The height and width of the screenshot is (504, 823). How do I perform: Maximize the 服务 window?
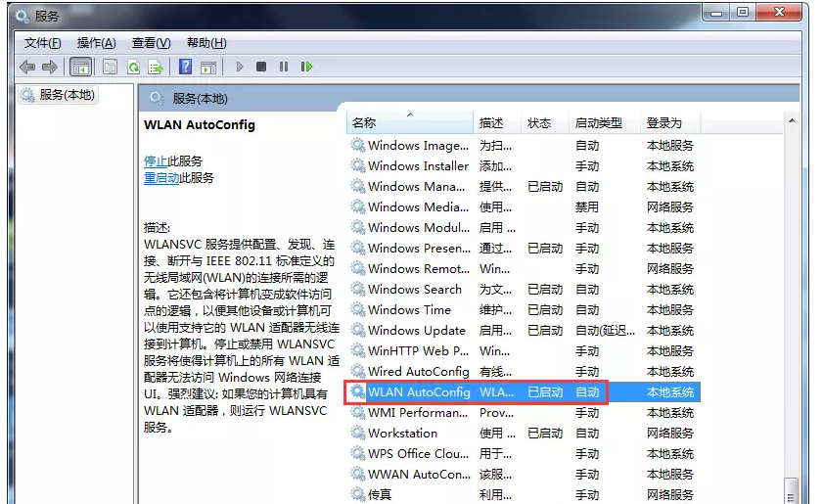(x=743, y=12)
